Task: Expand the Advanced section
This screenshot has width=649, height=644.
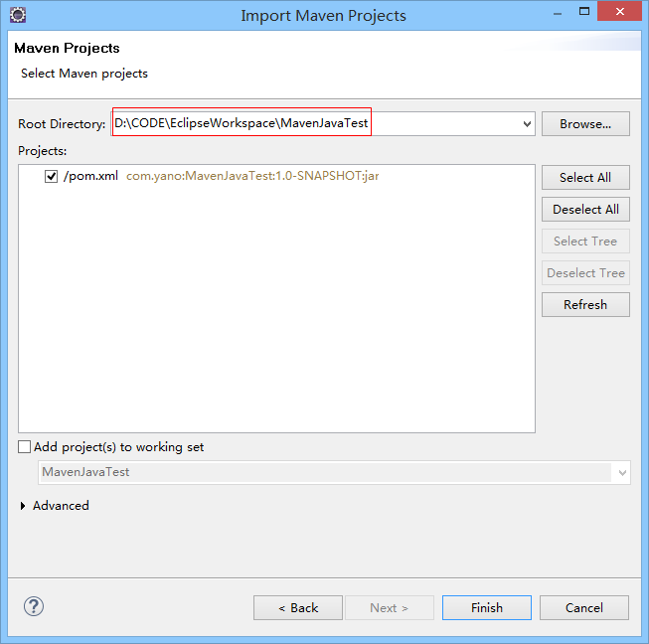Action: [x=23, y=506]
